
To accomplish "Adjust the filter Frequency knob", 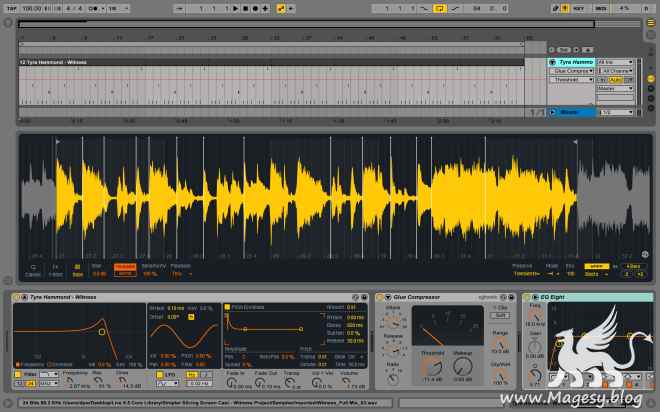I will tap(69, 380).
